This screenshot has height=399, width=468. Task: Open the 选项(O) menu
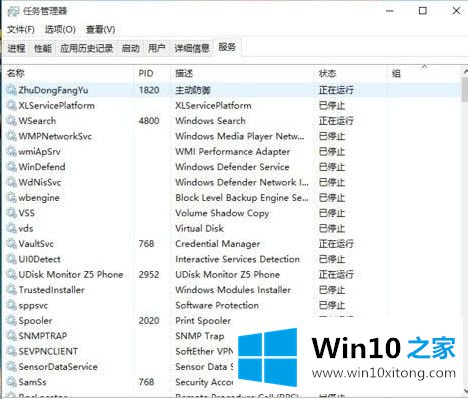[60, 29]
